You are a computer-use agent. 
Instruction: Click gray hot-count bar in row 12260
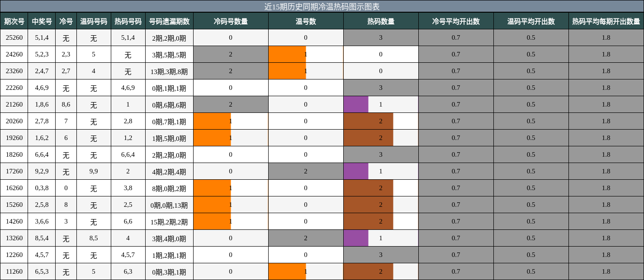point(381,255)
